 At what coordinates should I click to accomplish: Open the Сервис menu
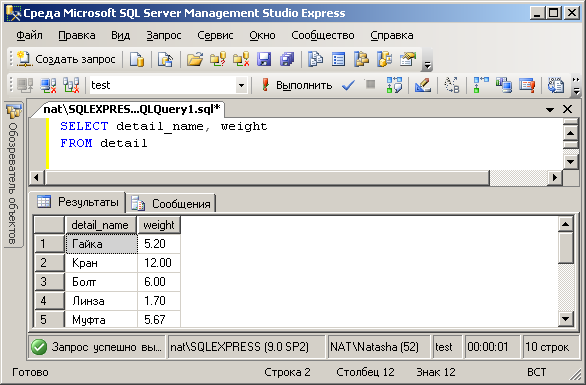tap(215, 36)
